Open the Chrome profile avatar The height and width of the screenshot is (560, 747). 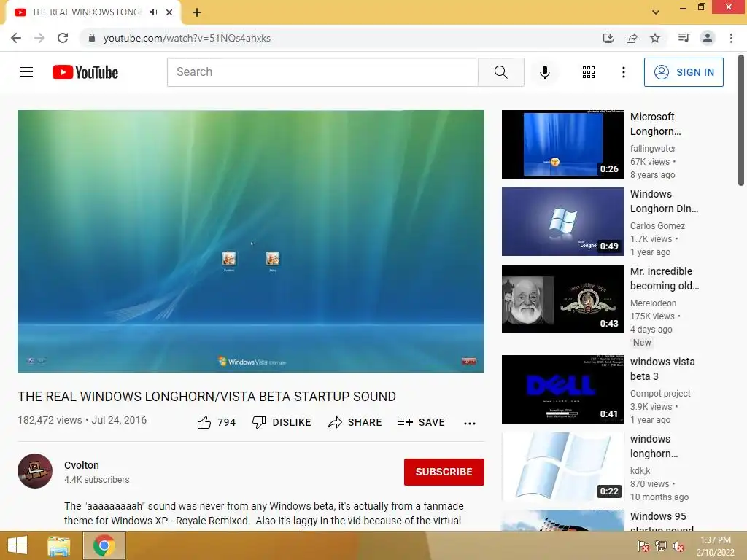(x=708, y=38)
